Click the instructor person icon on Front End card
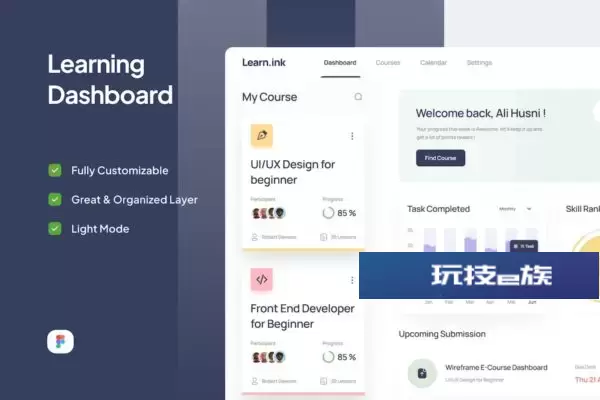The height and width of the screenshot is (400, 600). click(x=254, y=381)
